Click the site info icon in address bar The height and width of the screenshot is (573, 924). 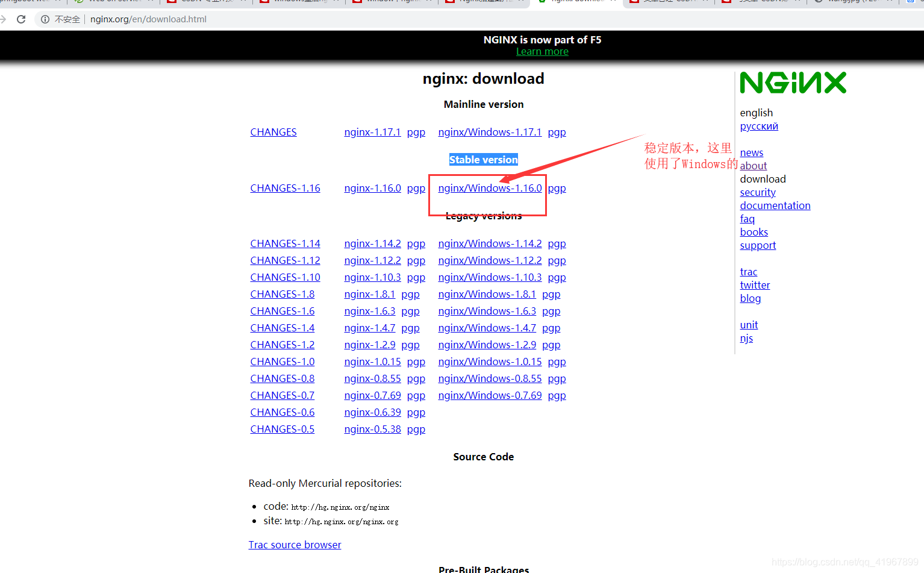(45, 19)
